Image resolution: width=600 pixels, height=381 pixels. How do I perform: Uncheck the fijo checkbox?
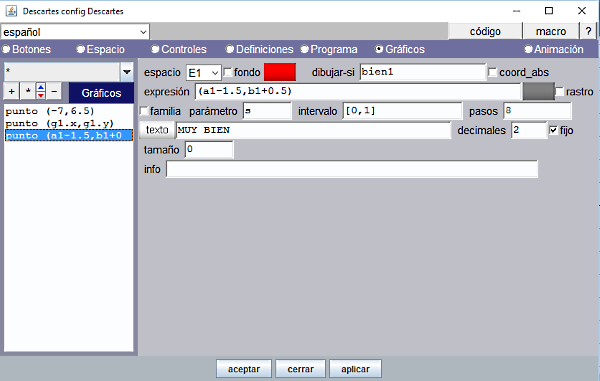[x=553, y=130]
